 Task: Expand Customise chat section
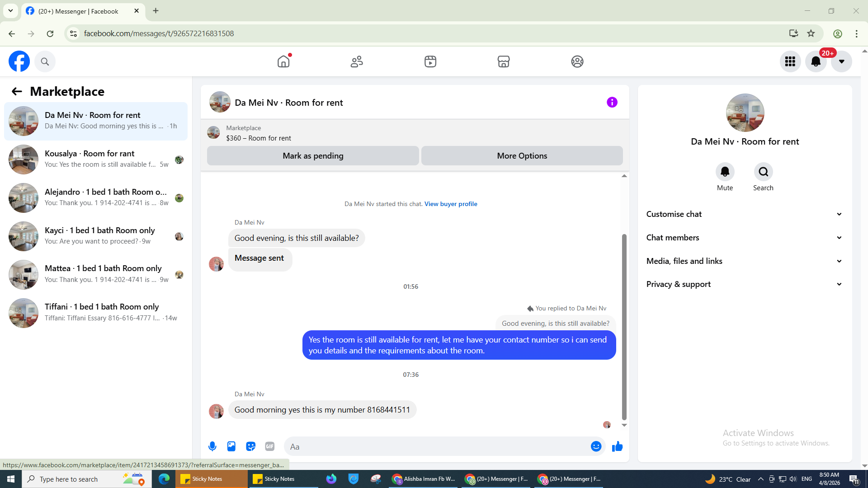pyautogui.click(x=744, y=214)
